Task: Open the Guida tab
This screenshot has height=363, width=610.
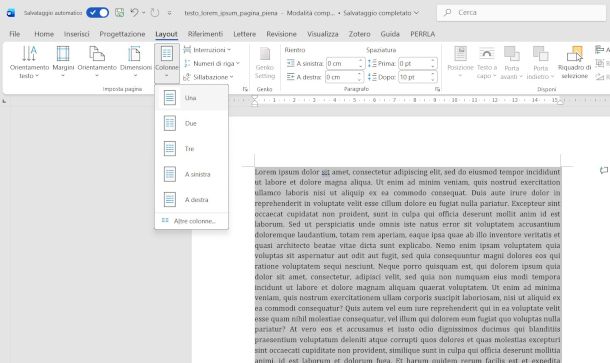Action: (x=390, y=34)
